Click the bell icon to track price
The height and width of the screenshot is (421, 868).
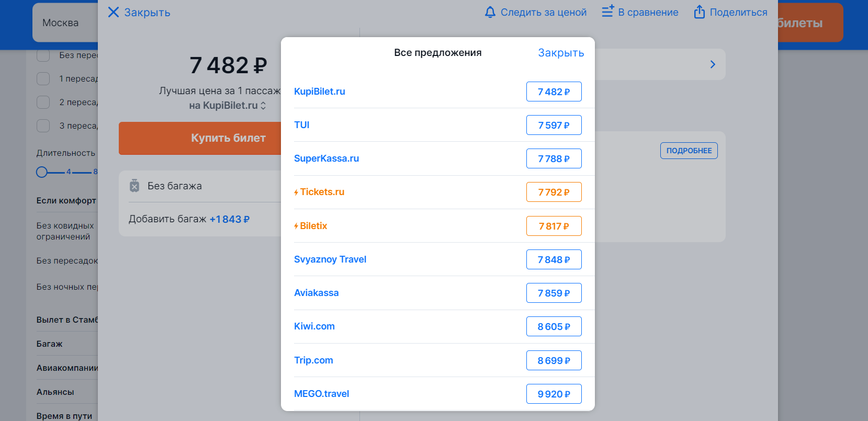[x=490, y=12]
